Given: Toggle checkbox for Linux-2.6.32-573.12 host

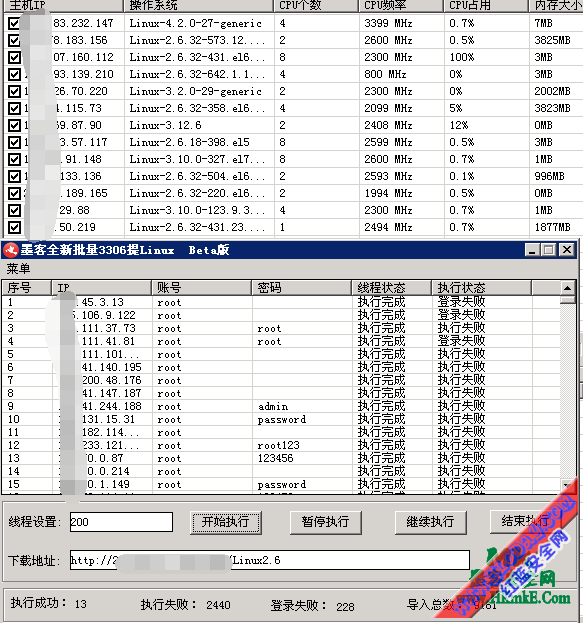Looking at the screenshot, I should (14, 41).
